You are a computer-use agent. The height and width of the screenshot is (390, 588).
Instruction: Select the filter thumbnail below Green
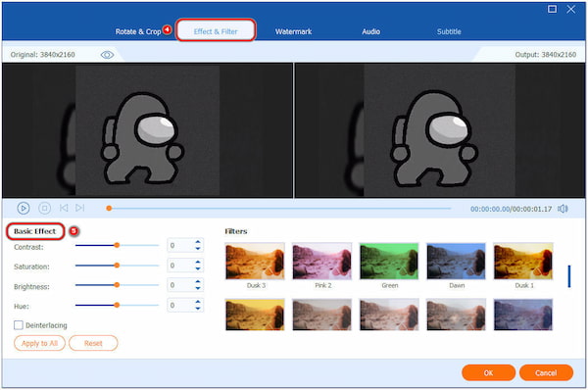click(389, 315)
